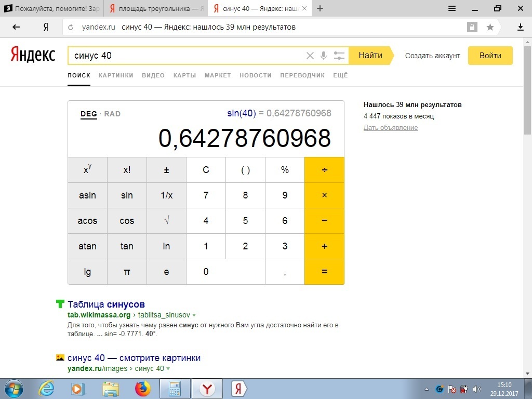Open the red 'Я' Yandex taskbar icon

tap(239, 389)
